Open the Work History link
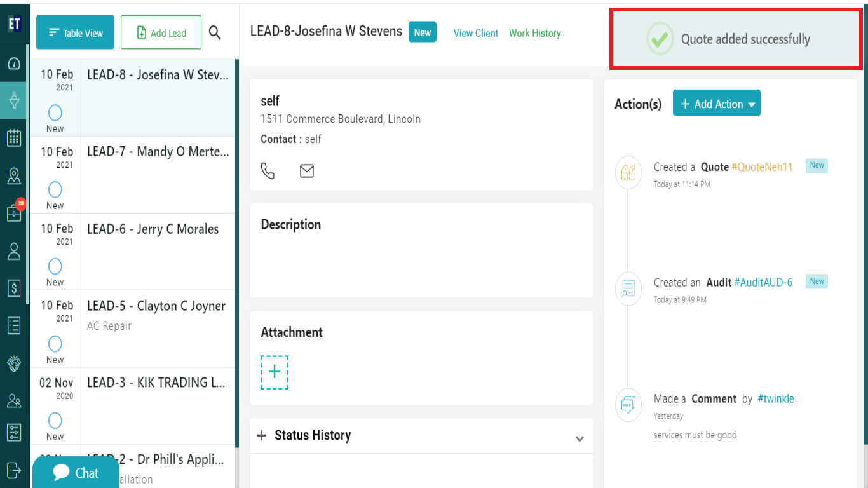The width and height of the screenshot is (868, 488). coord(535,33)
